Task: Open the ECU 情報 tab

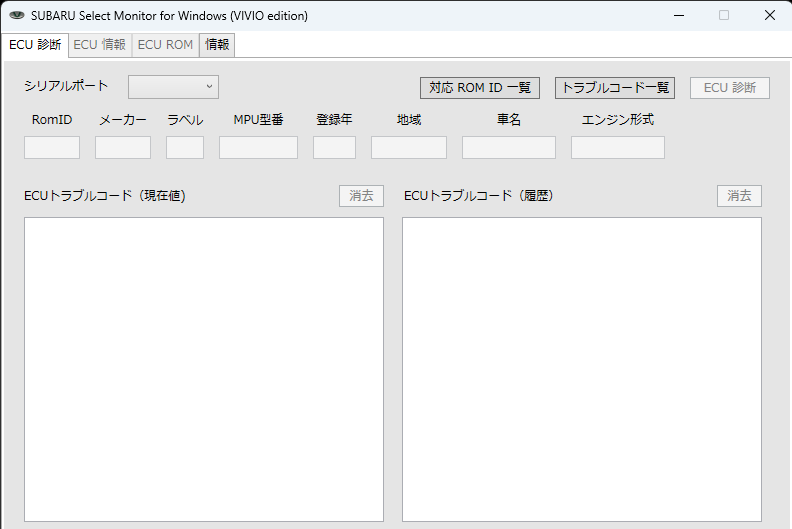Action: click(99, 45)
